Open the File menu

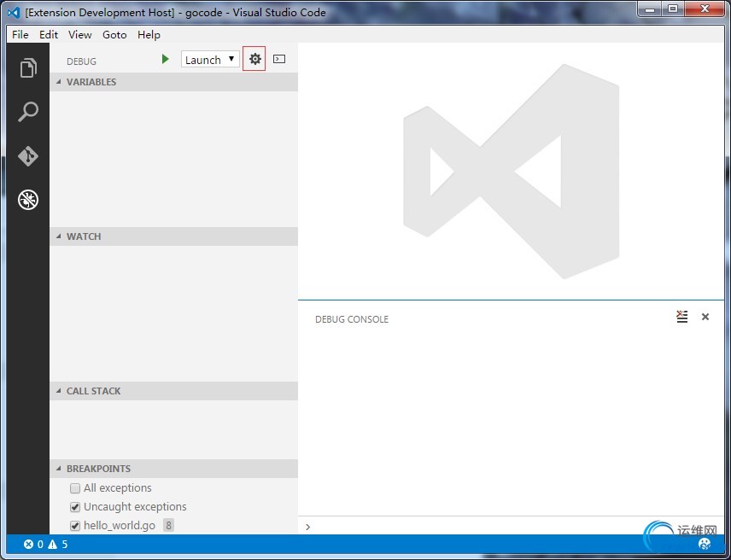pos(20,35)
